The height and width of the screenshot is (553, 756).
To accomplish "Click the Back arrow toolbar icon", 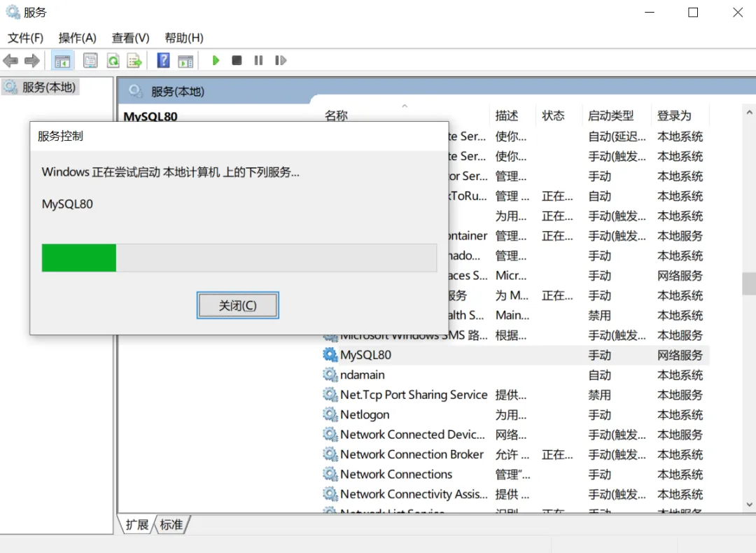I will [x=10, y=61].
